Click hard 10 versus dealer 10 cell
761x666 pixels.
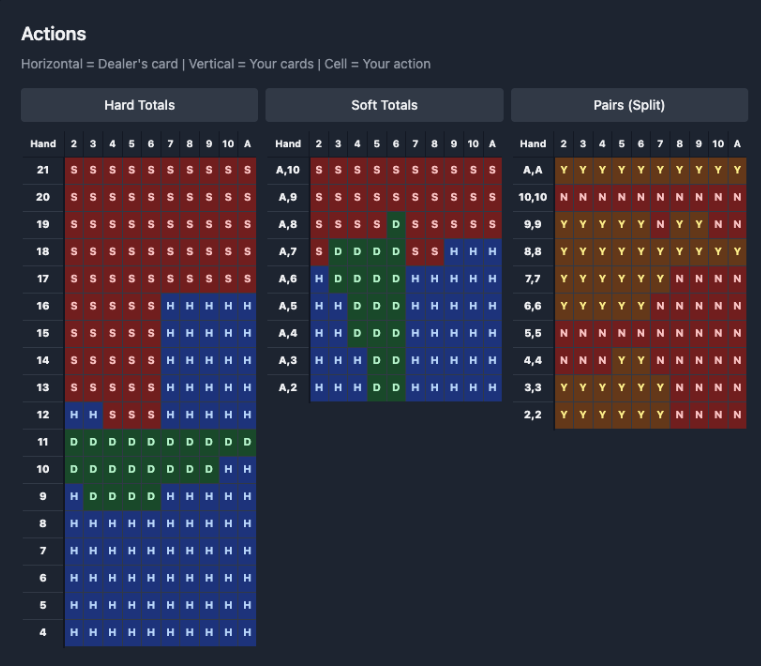(x=228, y=468)
